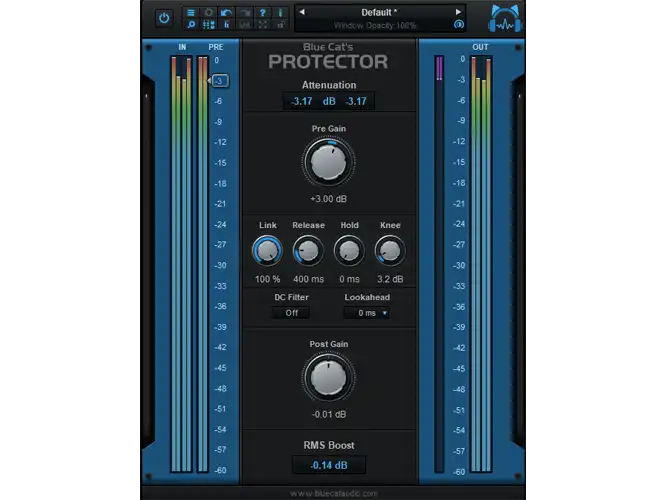The height and width of the screenshot is (500, 667).
Task: Go to the previous preset arrow
Action: [x=302, y=12]
